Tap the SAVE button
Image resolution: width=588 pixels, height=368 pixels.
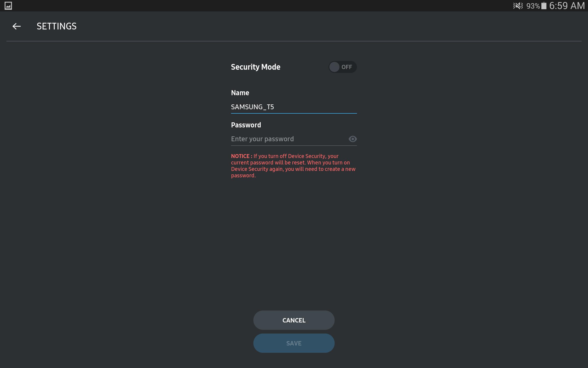[294, 343]
